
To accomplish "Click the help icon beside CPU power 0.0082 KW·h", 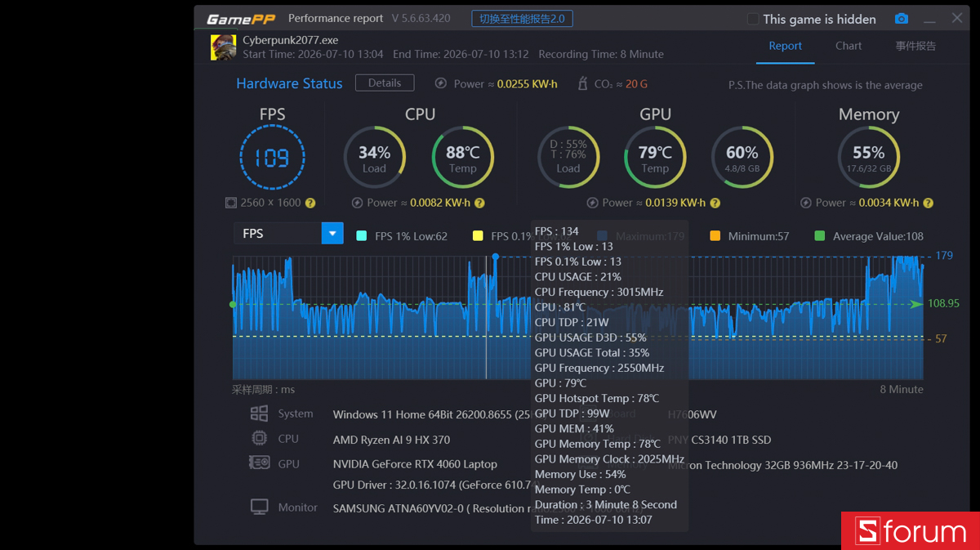I will coord(479,203).
